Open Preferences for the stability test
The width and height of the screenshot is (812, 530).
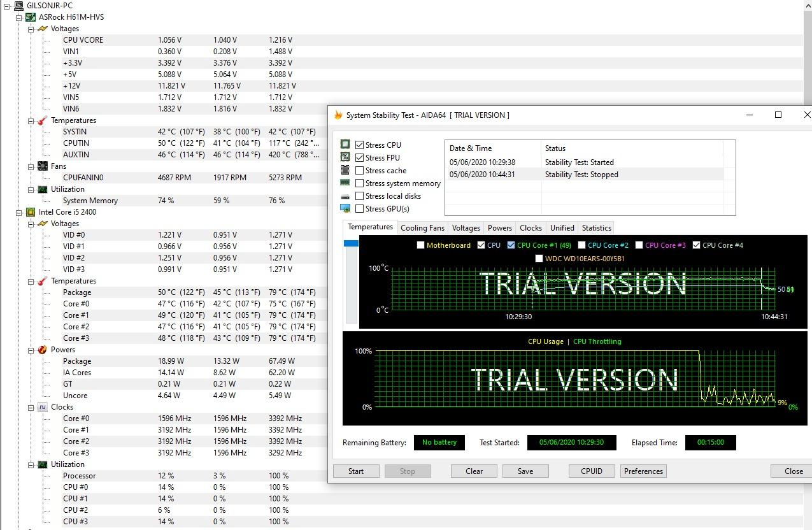(643, 471)
